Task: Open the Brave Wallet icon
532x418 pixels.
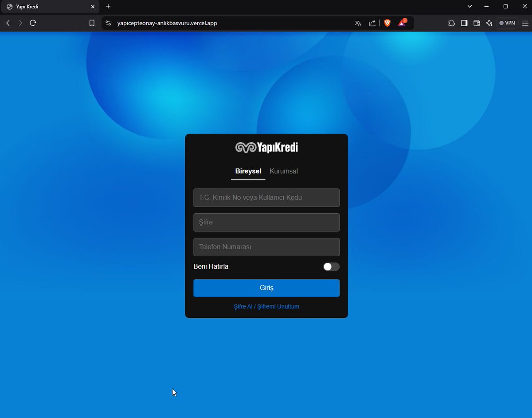Action: click(x=477, y=23)
